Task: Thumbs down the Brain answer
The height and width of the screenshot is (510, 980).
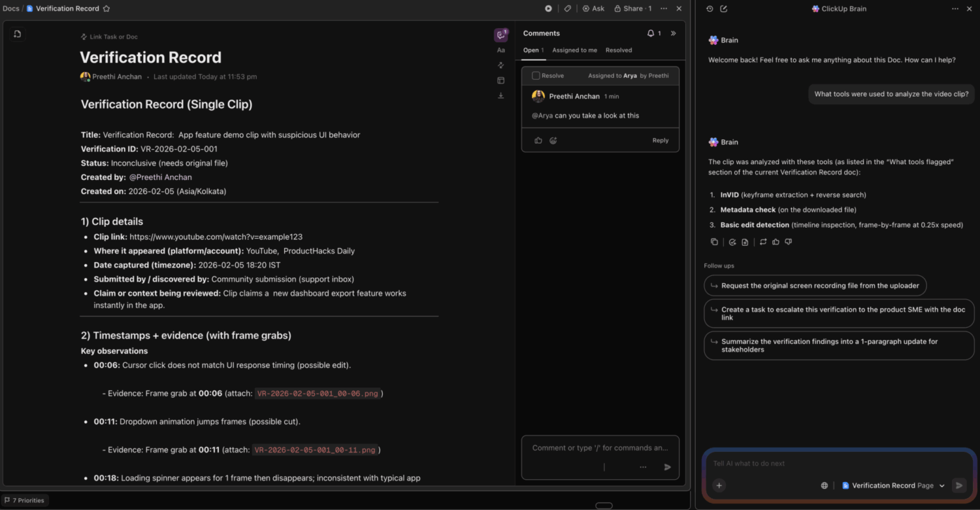Action: coord(788,242)
